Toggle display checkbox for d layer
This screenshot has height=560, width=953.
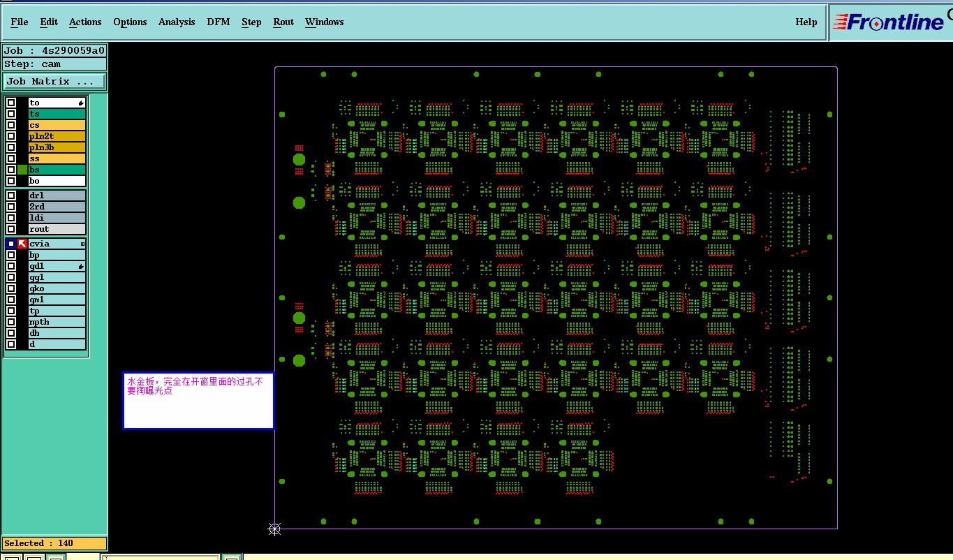tap(11, 344)
